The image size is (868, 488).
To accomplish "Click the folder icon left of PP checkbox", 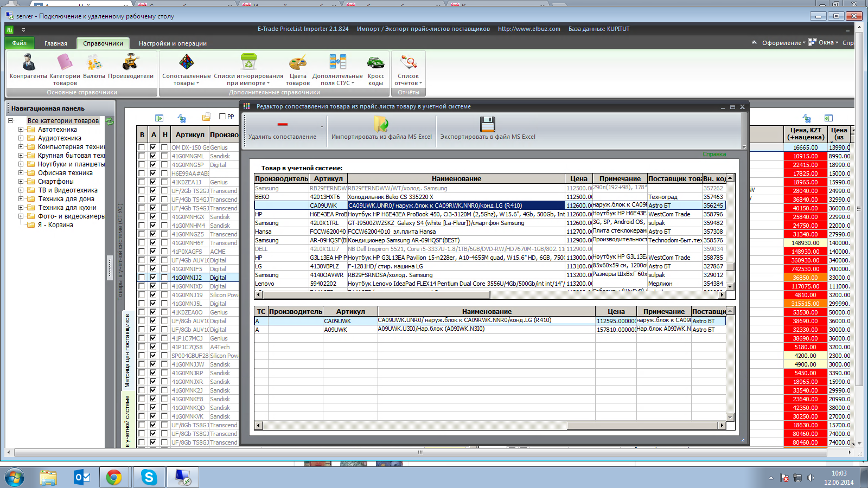I will click(206, 117).
